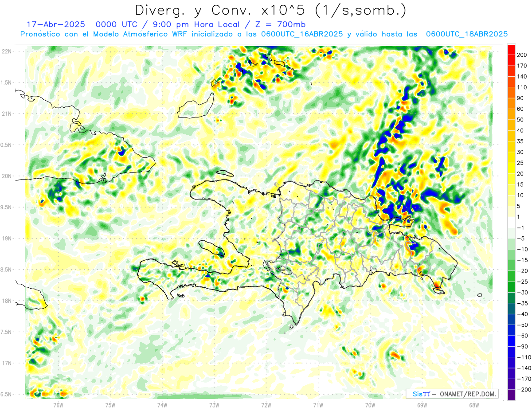
Task: Click the 73W longitude label
Action: 214,405
